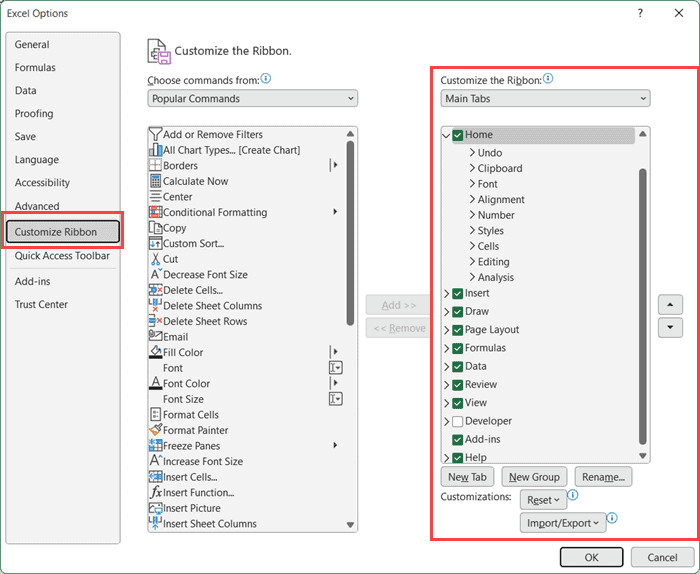Viewport: 700px width, 574px height.
Task: Uncheck the Home tab checkbox
Action: click(x=457, y=135)
